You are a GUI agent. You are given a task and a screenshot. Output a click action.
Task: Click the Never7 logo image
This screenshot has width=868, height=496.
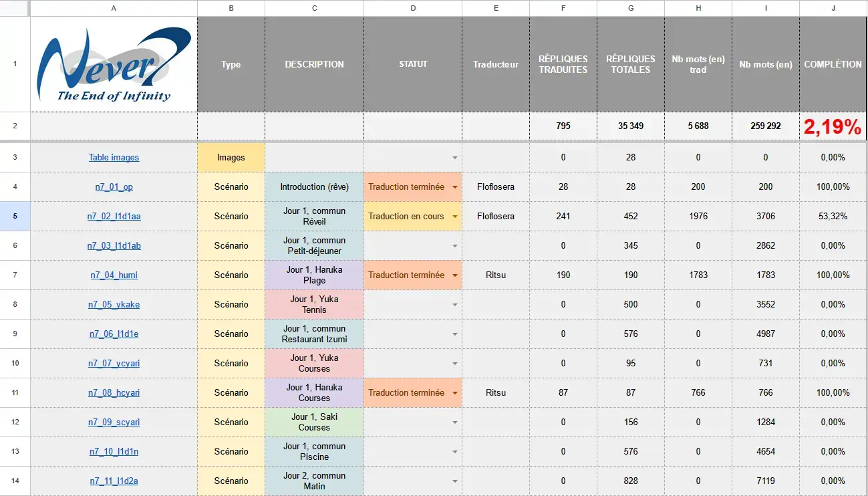113,64
